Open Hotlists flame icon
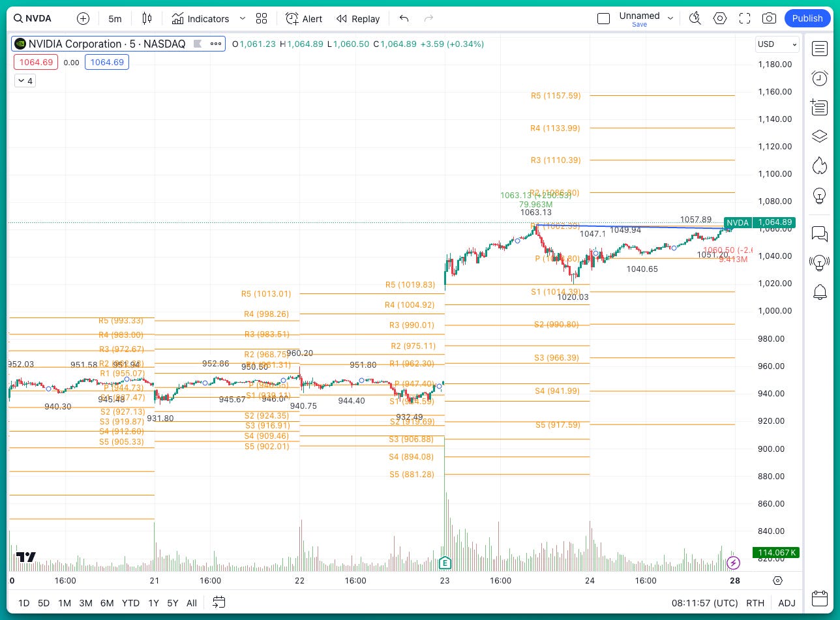Screen dimensions: 840x620 pyautogui.click(x=820, y=166)
